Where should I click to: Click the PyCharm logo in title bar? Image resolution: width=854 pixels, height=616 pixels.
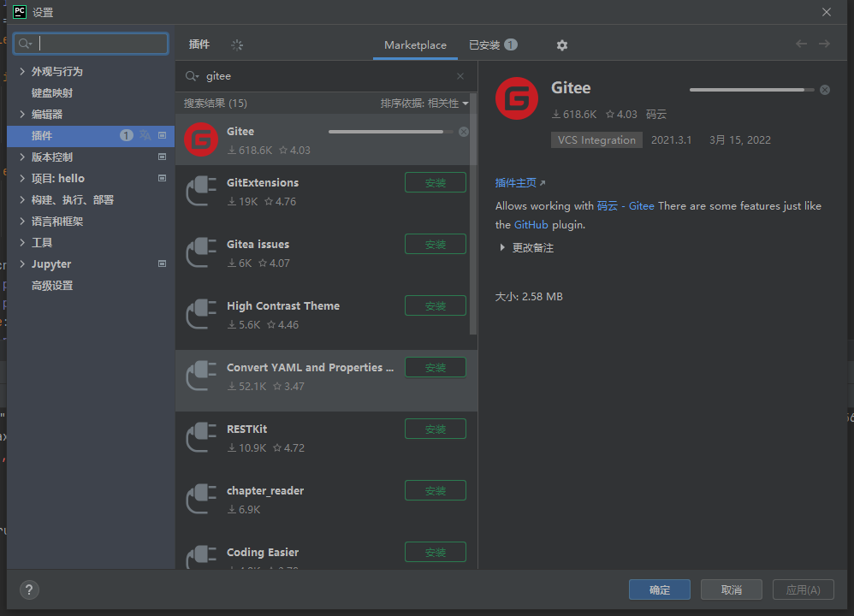[x=20, y=12]
